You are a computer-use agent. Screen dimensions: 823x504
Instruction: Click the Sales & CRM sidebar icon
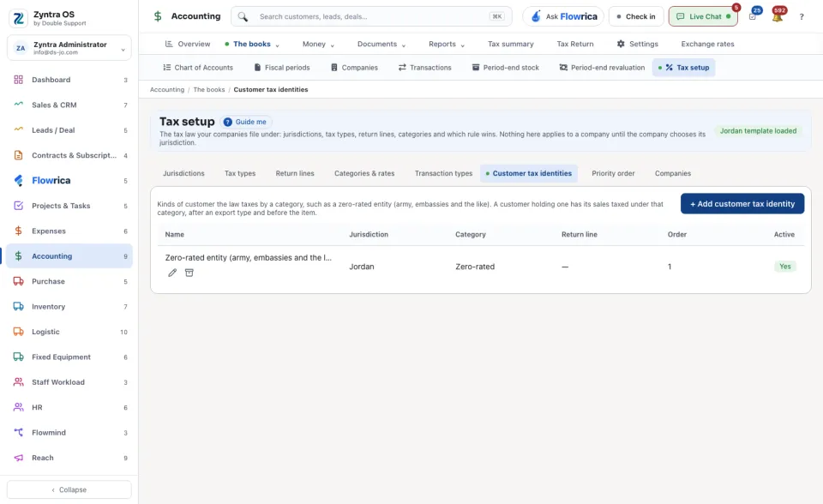point(18,105)
